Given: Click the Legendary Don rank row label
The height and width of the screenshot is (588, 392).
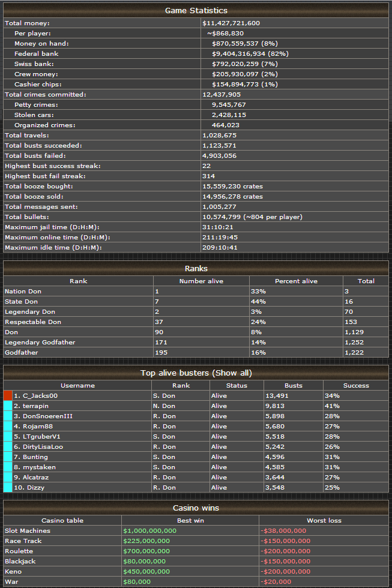Looking at the screenshot, I should [29, 311].
